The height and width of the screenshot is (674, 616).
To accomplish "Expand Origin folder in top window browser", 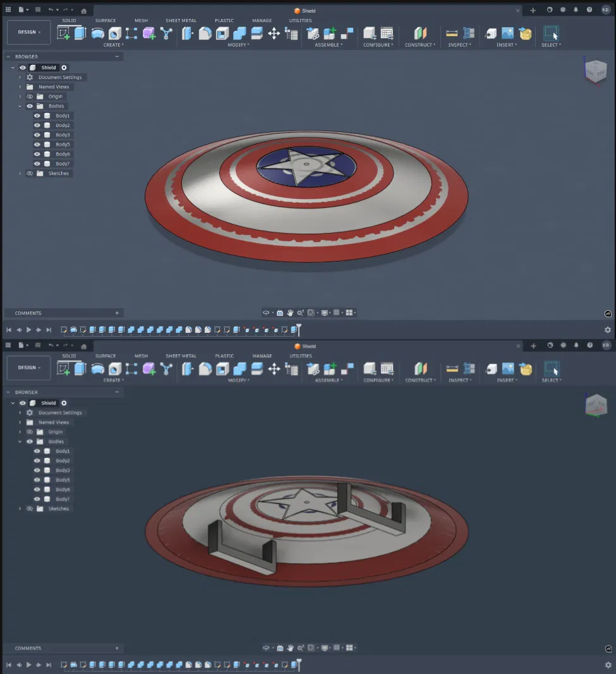I will click(x=20, y=96).
